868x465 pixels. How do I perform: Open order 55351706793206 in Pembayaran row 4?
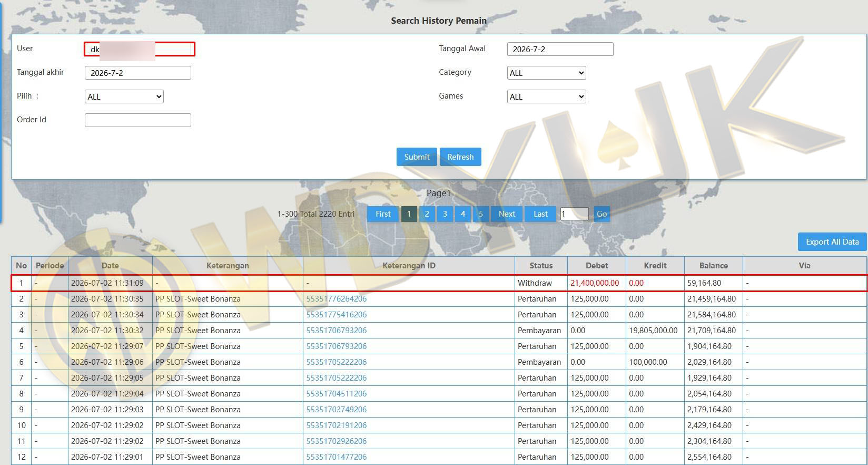click(336, 331)
